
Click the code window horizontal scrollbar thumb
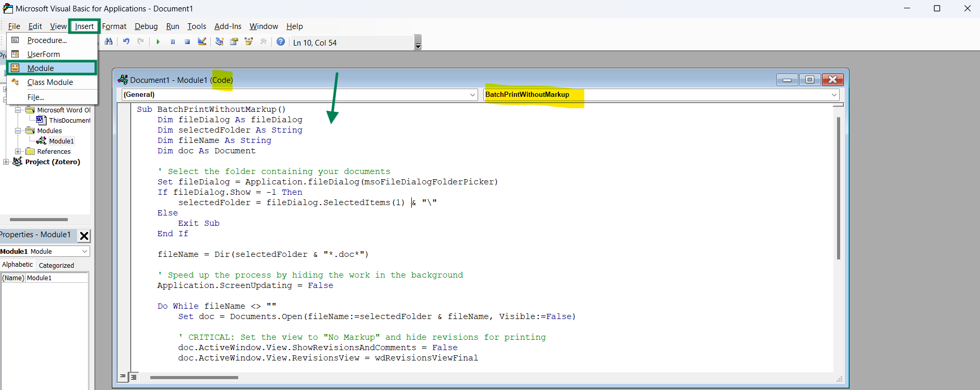(x=194, y=378)
